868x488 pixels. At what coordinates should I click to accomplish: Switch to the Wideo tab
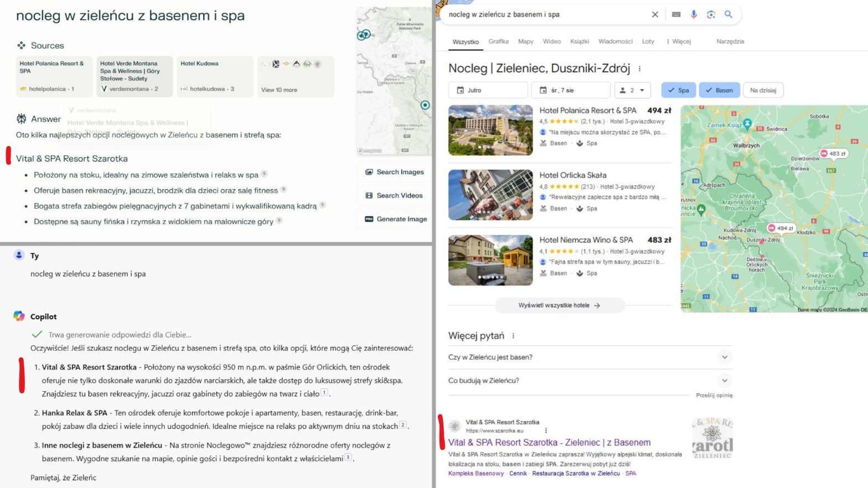551,41
